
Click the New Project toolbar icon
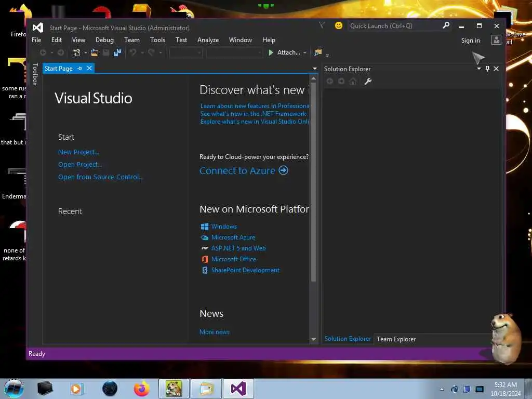point(77,52)
